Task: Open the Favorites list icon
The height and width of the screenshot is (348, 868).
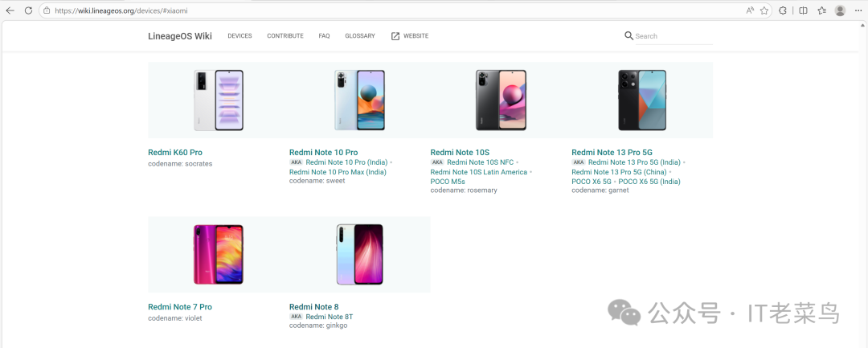Action: [821, 10]
